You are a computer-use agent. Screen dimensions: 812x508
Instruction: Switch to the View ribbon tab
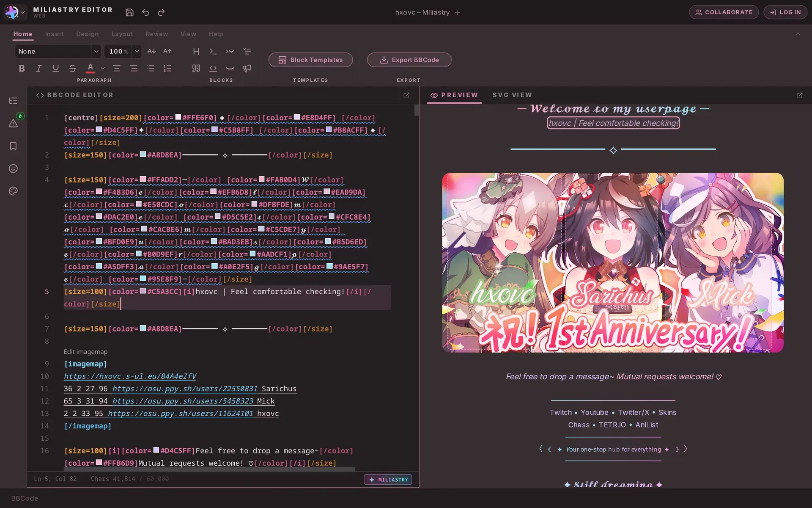point(188,34)
